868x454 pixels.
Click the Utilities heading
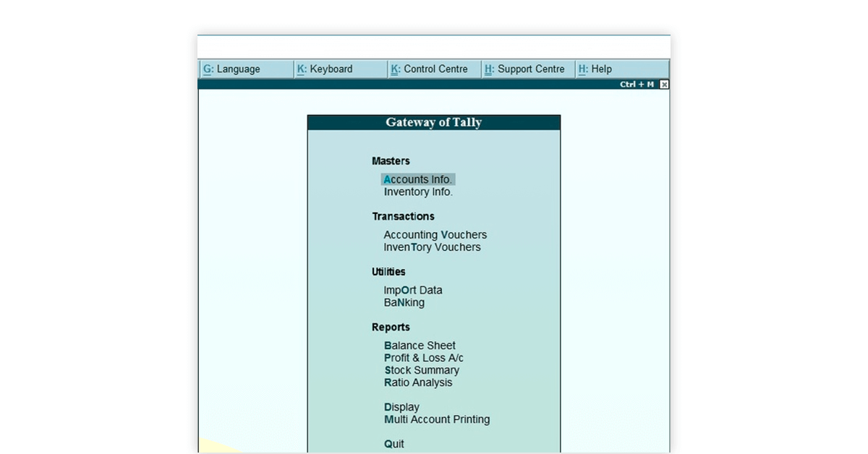click(x=388, y=272)
